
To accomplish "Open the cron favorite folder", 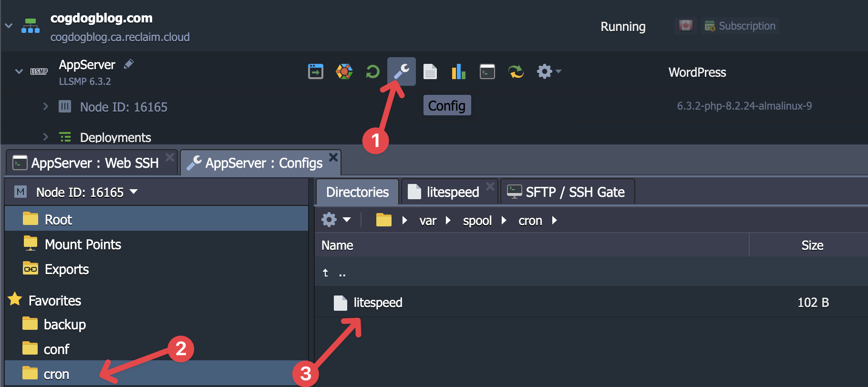I will (x=156, y=374).
